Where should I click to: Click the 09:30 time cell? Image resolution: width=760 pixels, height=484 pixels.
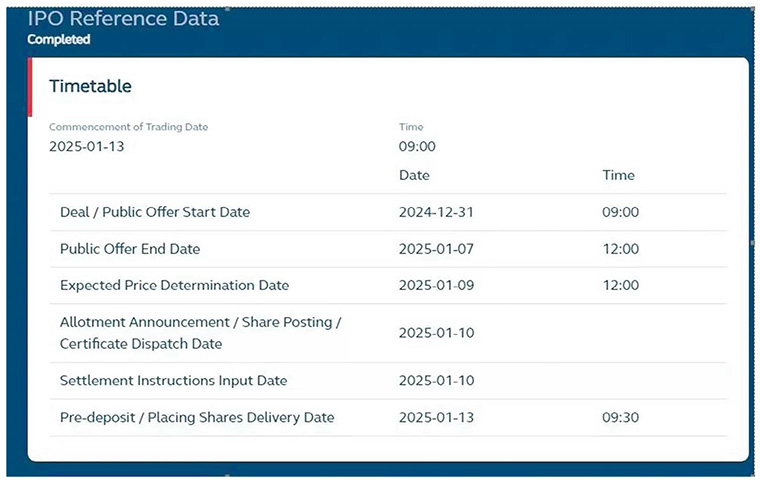click(x=621, y=417)
